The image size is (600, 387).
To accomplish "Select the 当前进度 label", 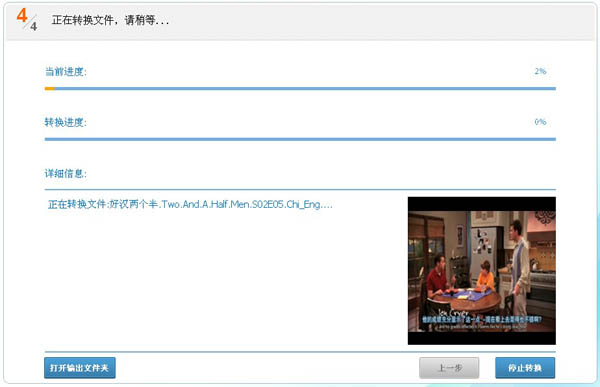I will point(66,72).
